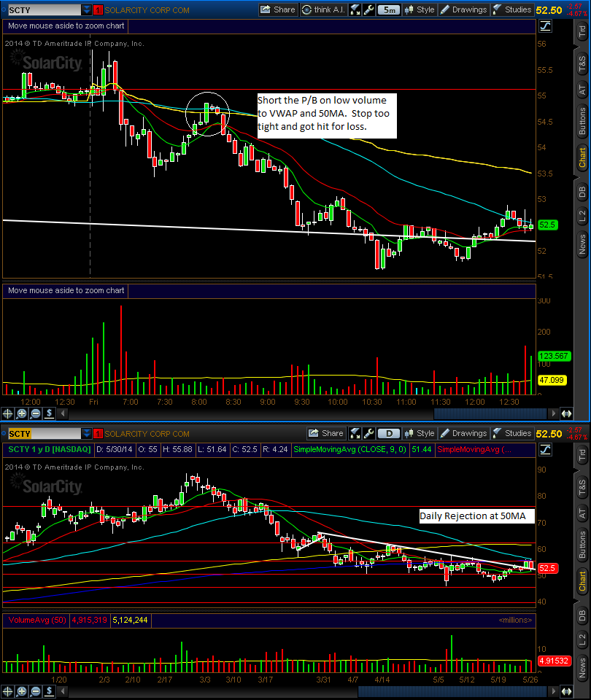Click the expand arrows icon right of lower scrollbar
Viewport: 591px width, 700px height.
tap(566, 692)
